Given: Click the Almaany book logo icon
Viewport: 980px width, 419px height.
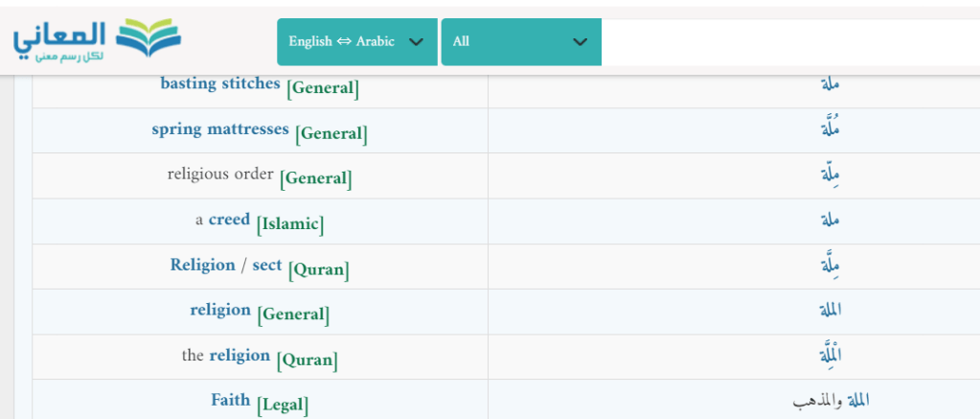Looking at the screenshot, I should (x=147, y=38).
